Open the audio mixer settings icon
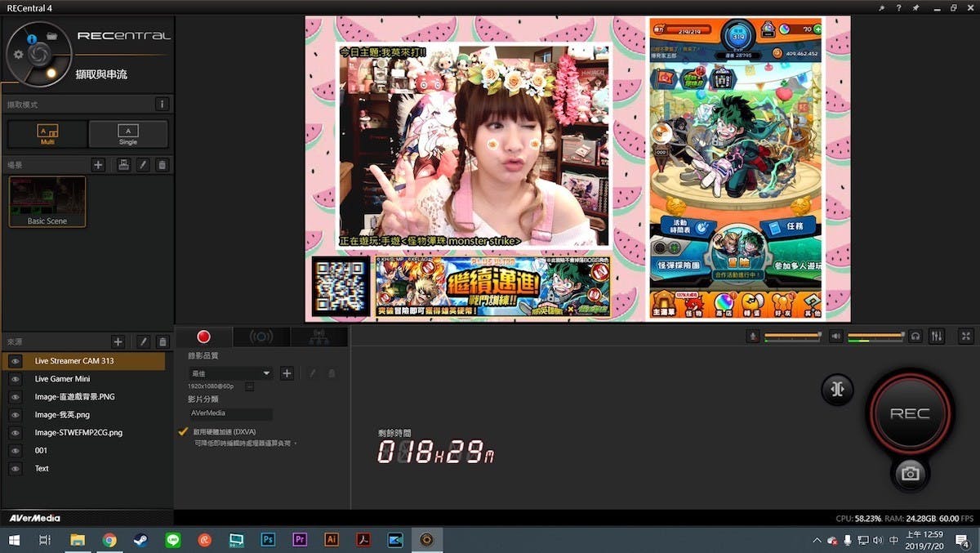 point(938,336)
